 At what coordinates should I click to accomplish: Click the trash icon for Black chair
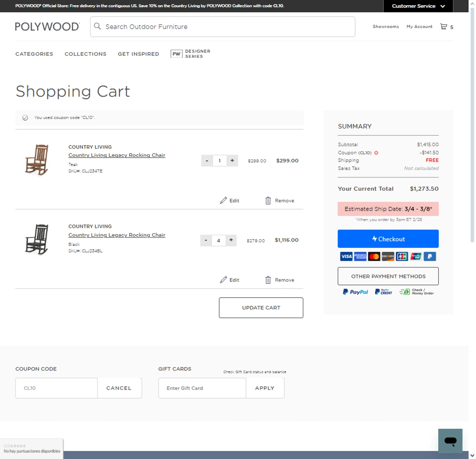pyautogui.click(x=268, y=280)
